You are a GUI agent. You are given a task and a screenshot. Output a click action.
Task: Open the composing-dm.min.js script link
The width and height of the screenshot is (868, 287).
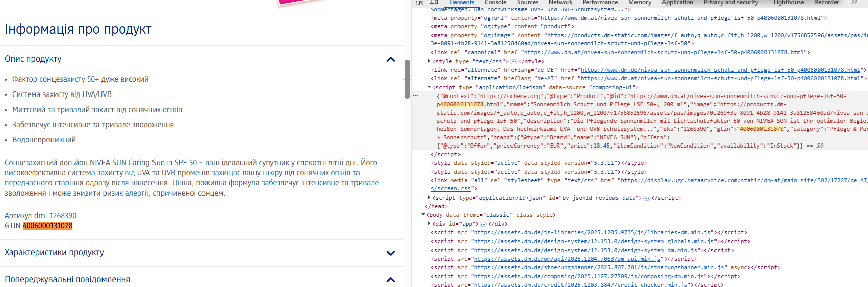pyautogui.click(x=589, y=277)
